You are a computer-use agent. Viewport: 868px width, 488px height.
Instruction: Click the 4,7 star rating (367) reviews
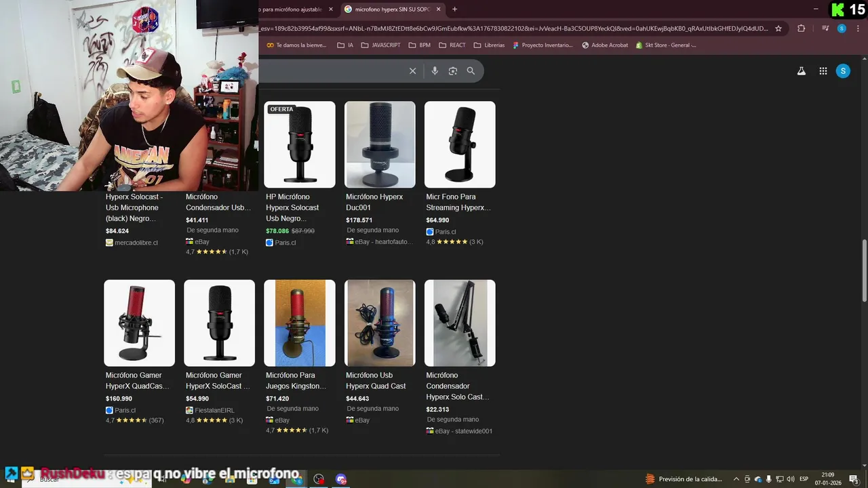[134, 421]
